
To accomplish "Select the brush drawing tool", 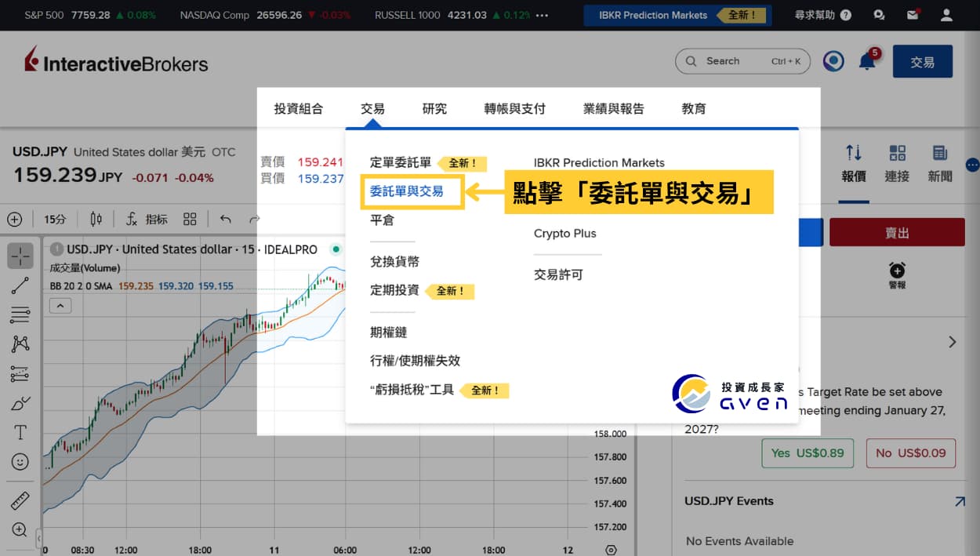I will tap(20, 403).
